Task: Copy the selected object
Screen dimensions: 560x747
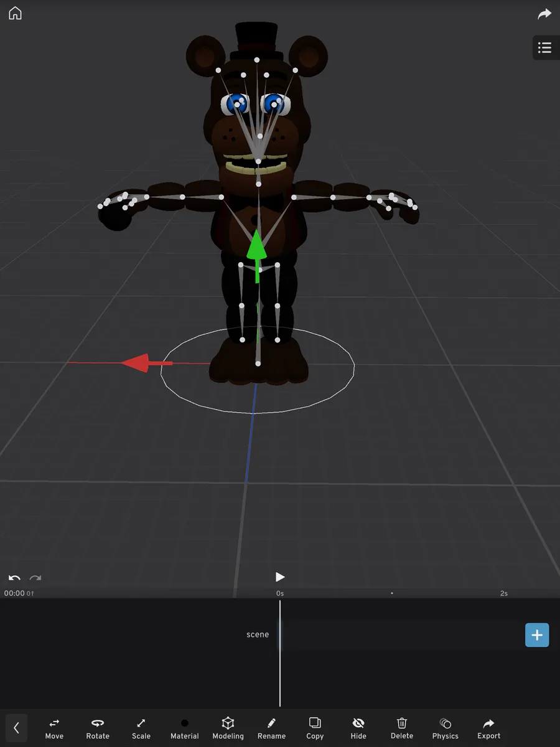Action: (315, 728)
